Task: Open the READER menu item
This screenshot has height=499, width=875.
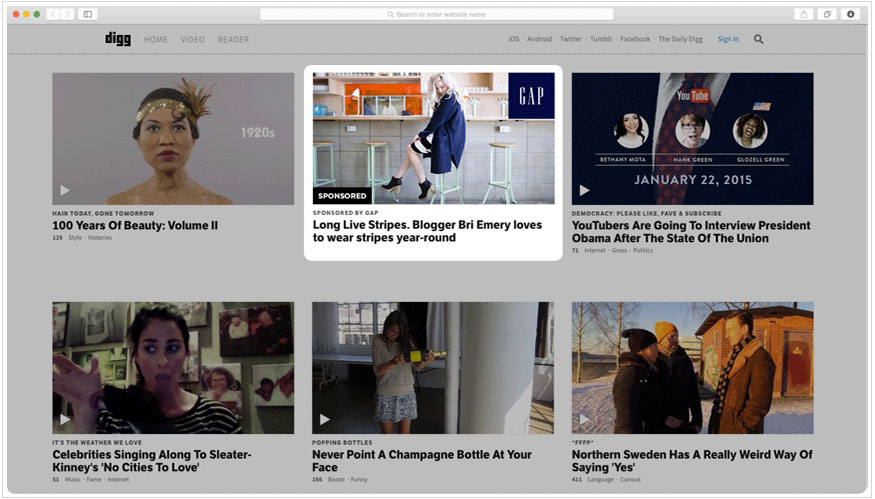Action: 233,40
